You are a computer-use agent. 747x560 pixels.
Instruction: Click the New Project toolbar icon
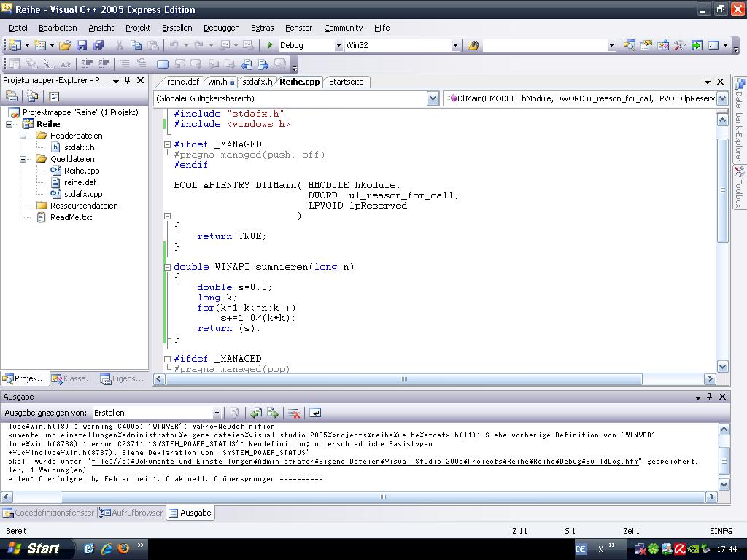click(15, 45)
